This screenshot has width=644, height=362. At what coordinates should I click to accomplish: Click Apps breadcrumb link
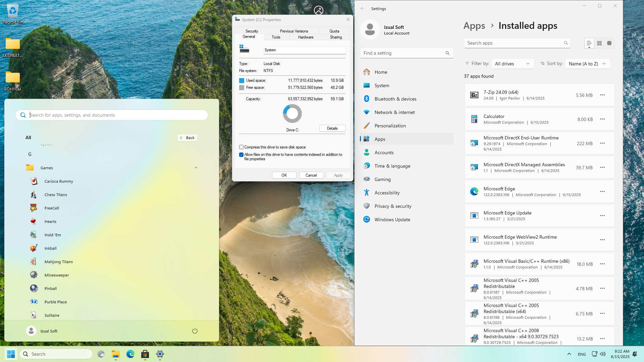pos(474,26)
